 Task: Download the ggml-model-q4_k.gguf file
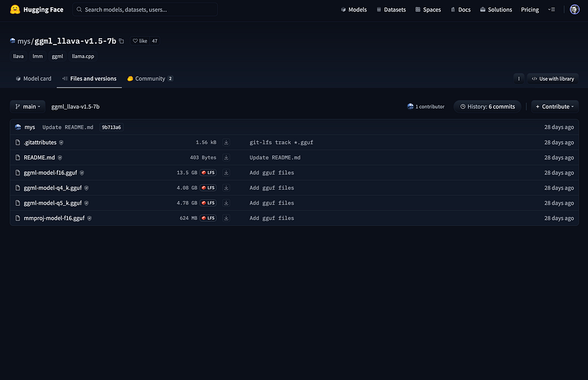click(226, 188)
